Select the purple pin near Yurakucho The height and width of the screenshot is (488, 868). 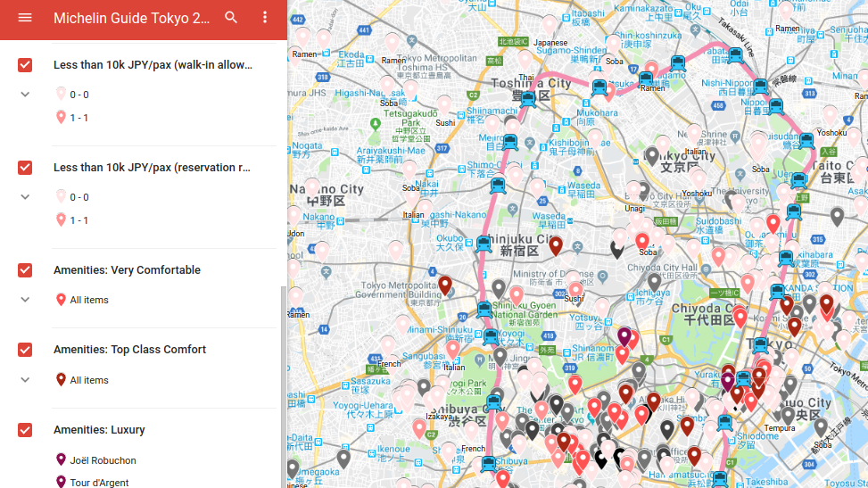click(x=727, y=382)
